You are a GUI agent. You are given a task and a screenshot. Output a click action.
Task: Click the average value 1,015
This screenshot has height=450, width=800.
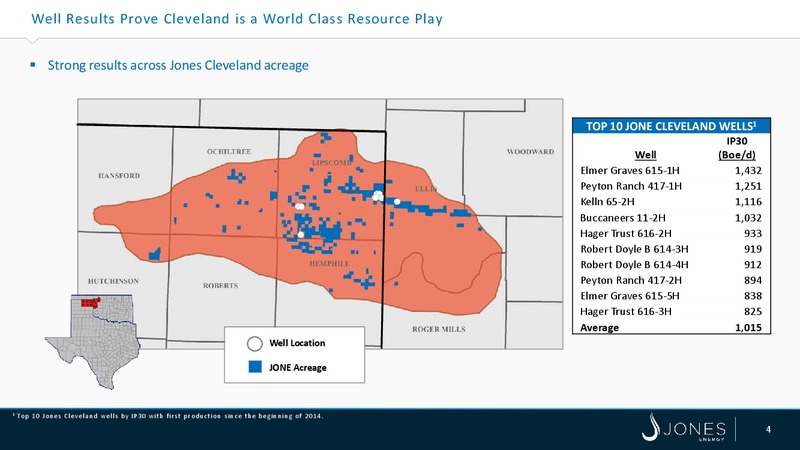click(x=748, y=328)
